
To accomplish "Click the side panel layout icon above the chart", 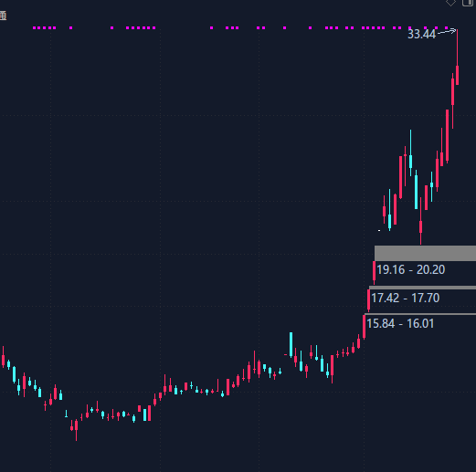I will pos(468,3).
